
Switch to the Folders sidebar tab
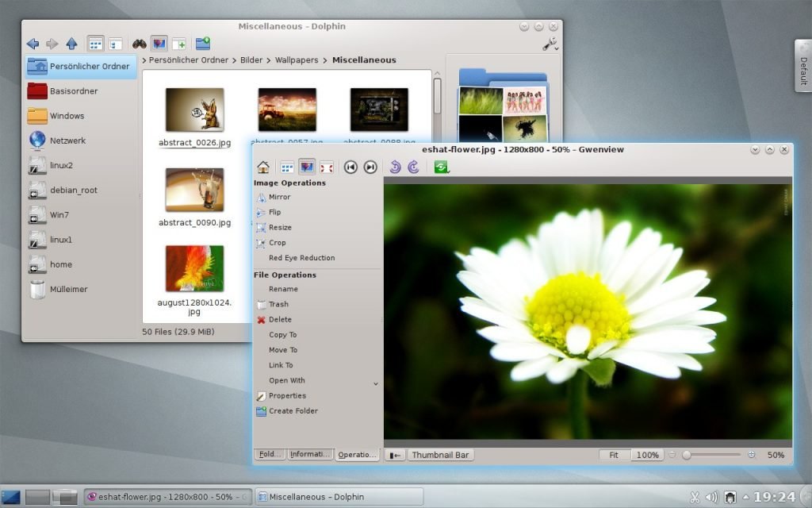[270, 454]
